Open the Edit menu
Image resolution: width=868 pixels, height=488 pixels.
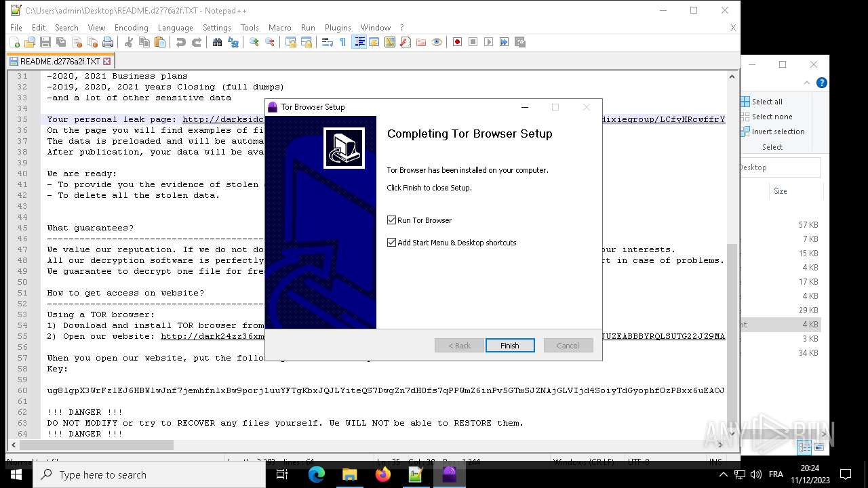39,28
